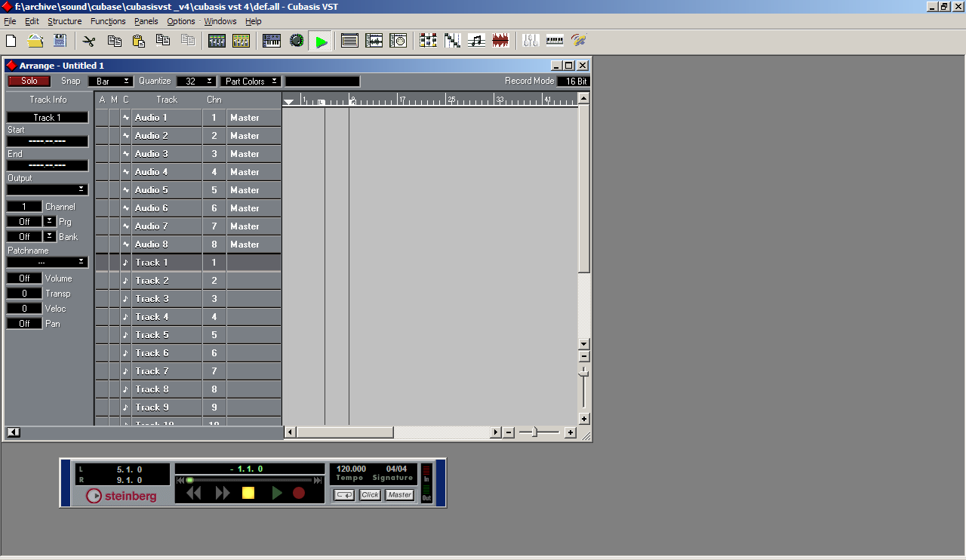This screenshot has height=560, width=966.
Task: Toggle the metronome Click button
Action: coord(370,495)
